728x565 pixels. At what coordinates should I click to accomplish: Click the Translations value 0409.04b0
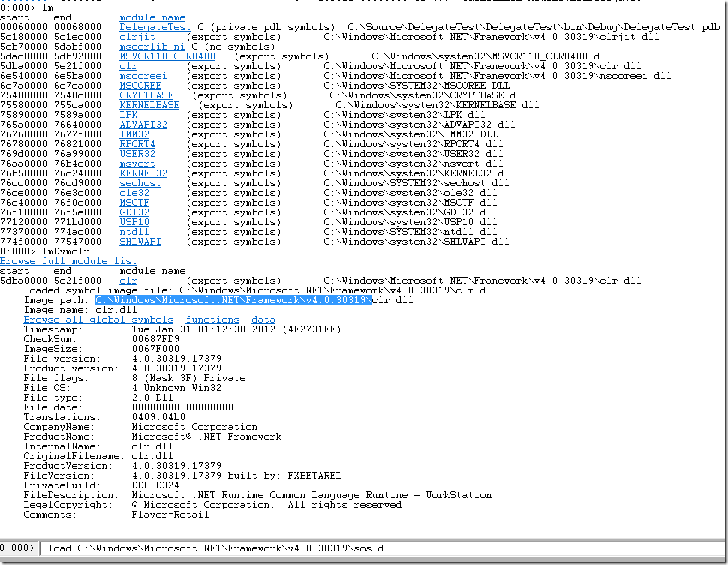click(x=158, y=417)
